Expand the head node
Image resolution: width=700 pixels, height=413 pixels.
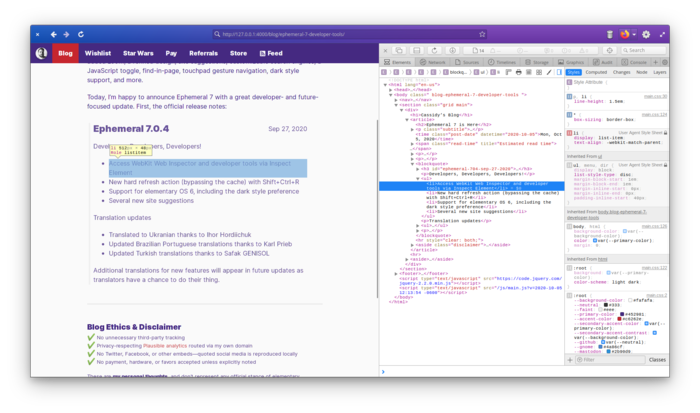[x=391, y=90]
